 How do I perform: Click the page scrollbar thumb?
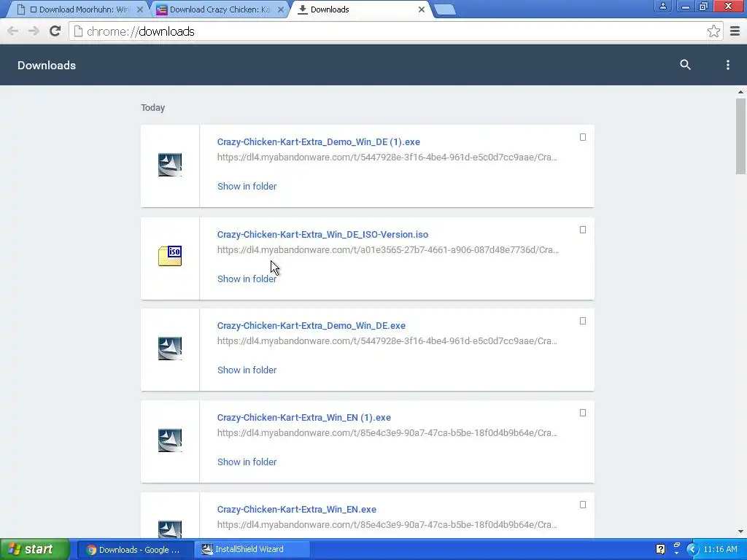tap(740, 136)
